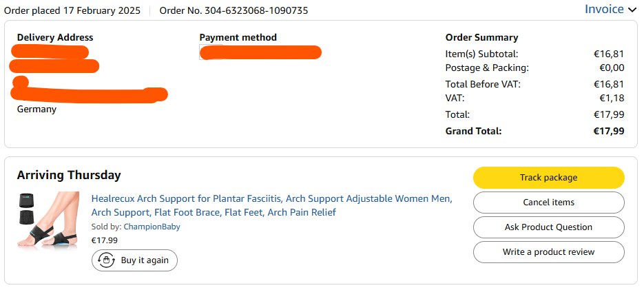This screenshot has height=290, width=644.
Task: Click the Cancel items button
Action: pyautogui.click(x=548, y=203)
